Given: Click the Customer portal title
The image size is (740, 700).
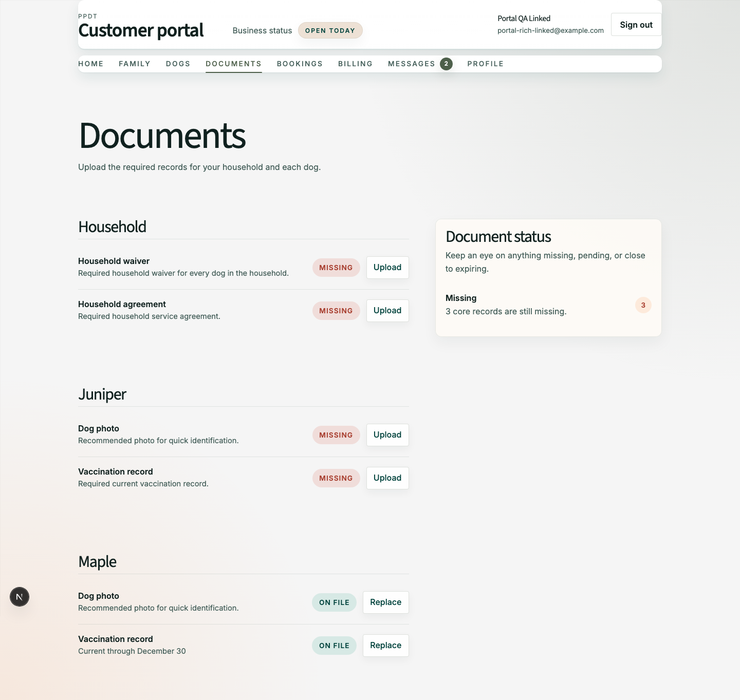Looking at the screenshot, I should click(141, 30).
